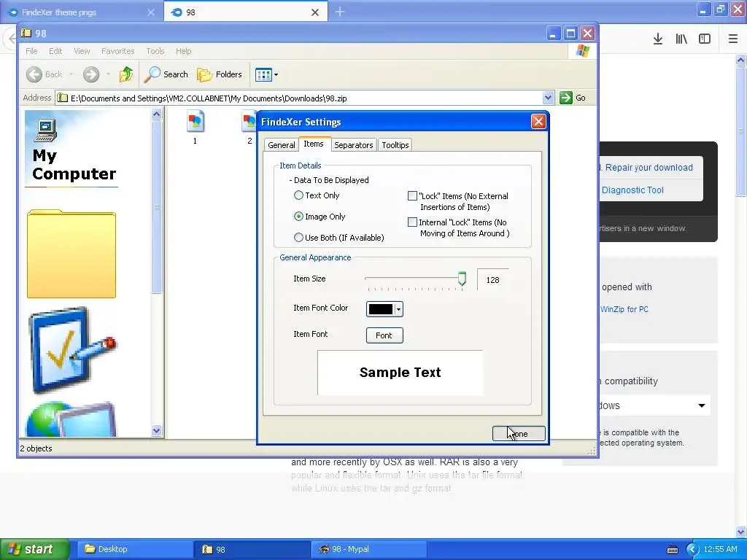Viewport: 747px width, 560px height.
Task: Select the Text Only radio button
Action: 298,195
